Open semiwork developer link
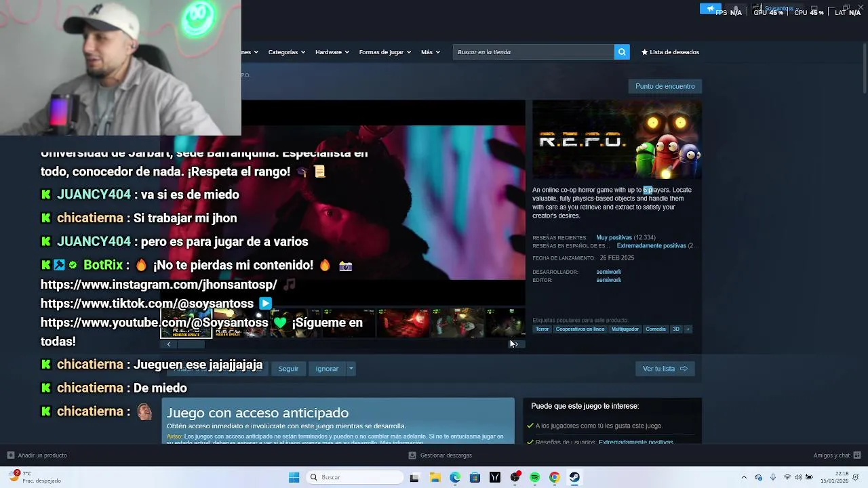 pyautogui.click(x=608, y=272)
